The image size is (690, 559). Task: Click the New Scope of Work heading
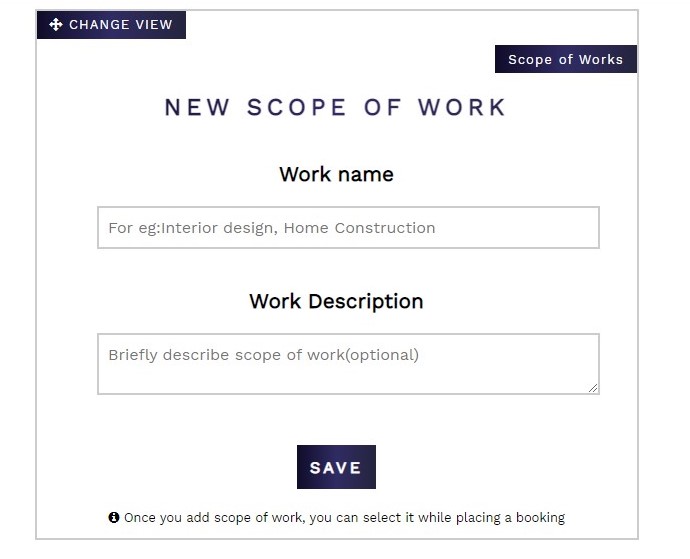335,107
